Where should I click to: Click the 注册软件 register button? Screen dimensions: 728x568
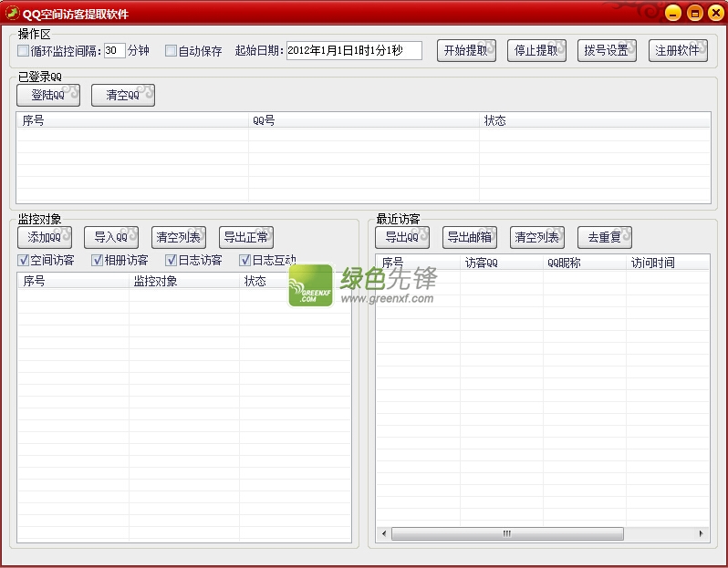(x=678, y=50)
